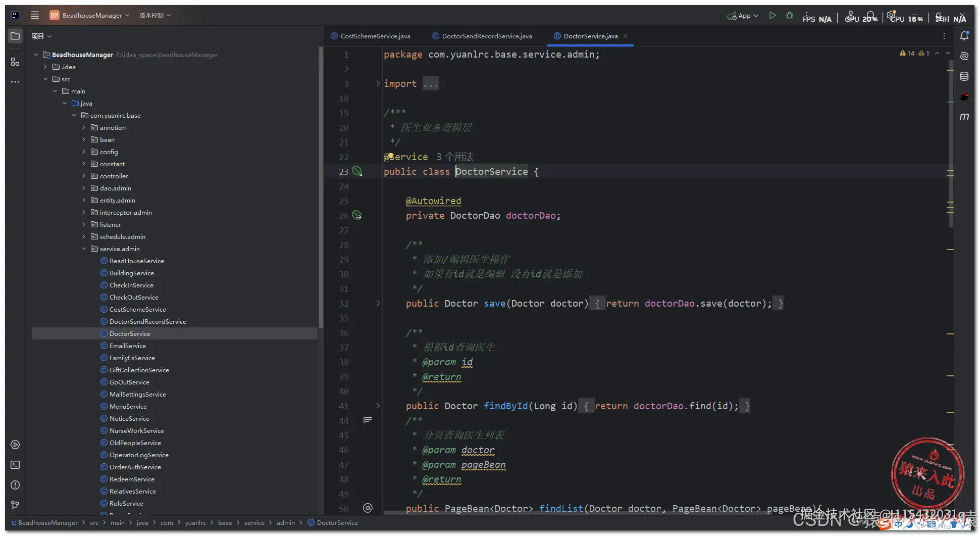Screen dimensions: 980x536
Task: Expand the dao.admin package
Action: pos(84,188)
